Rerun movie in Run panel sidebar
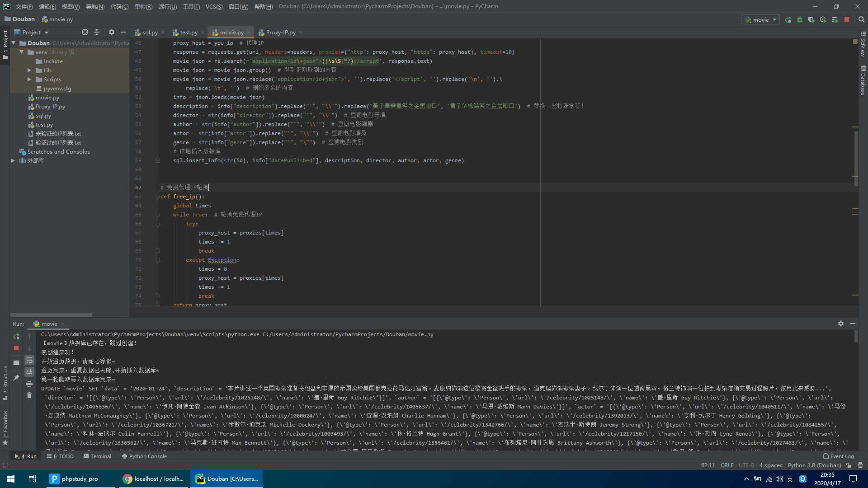The image size is (868, 488). click(x=16, y=337)
